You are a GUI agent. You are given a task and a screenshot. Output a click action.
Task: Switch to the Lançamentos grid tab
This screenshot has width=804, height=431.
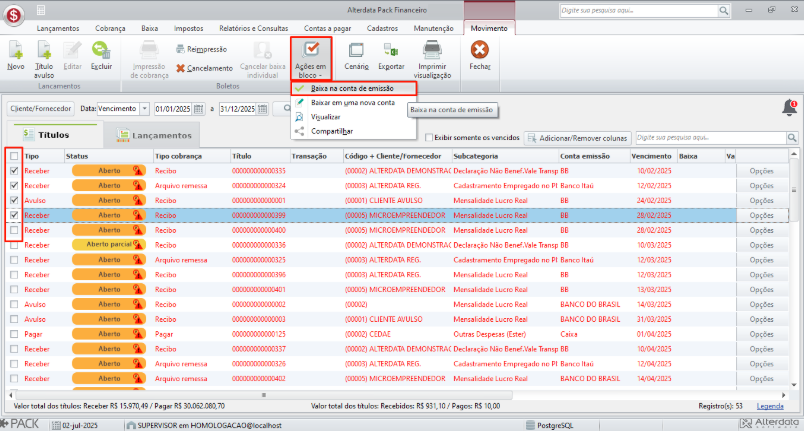(x=152, y=135)
